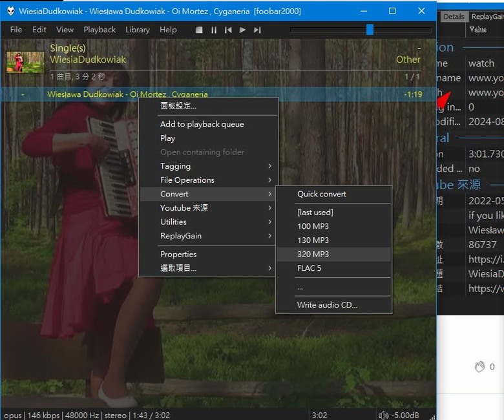This screenshot has width=504, height=420.
Task: Choose the [last used] convert preset
Action: coord(333,213)
